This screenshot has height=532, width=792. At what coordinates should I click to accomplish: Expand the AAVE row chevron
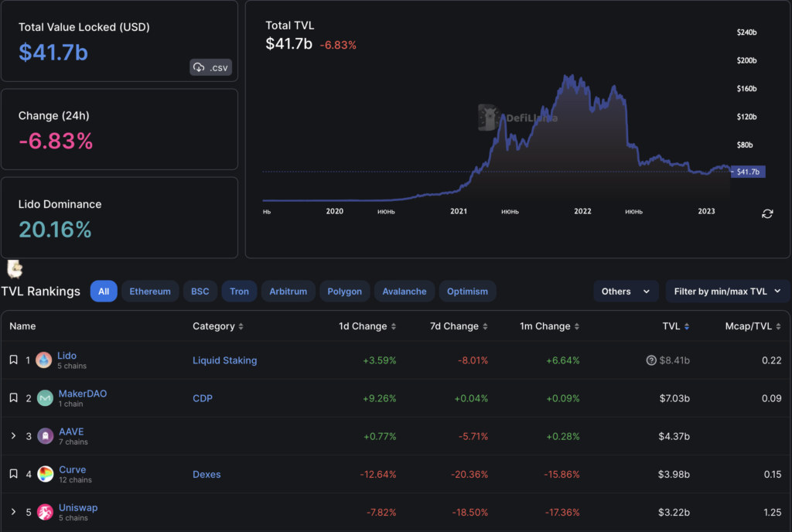13,436
